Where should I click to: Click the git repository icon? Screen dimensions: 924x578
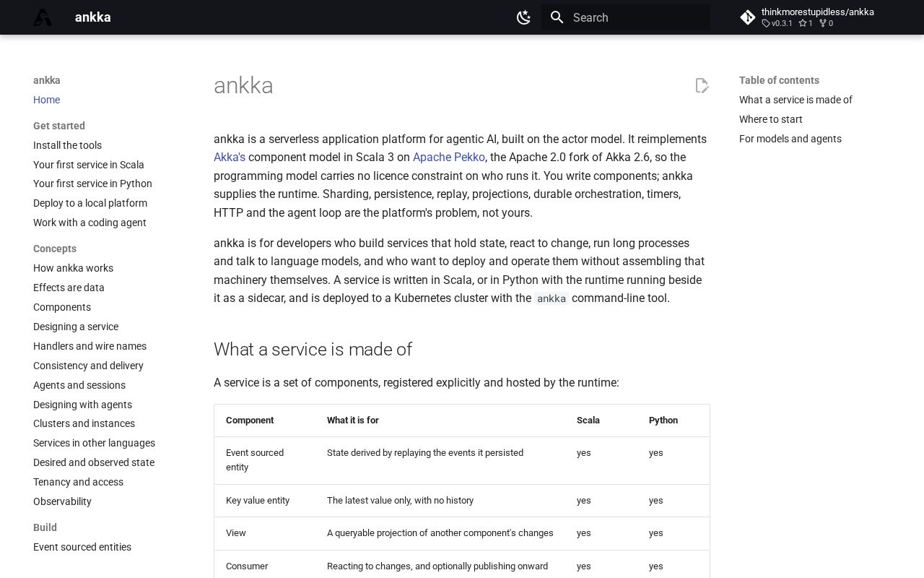[748, 17]
